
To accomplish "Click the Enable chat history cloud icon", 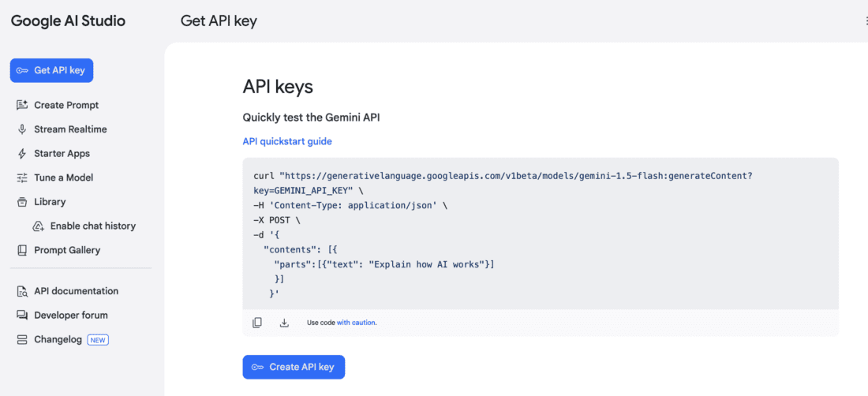I will click(38, 226).
